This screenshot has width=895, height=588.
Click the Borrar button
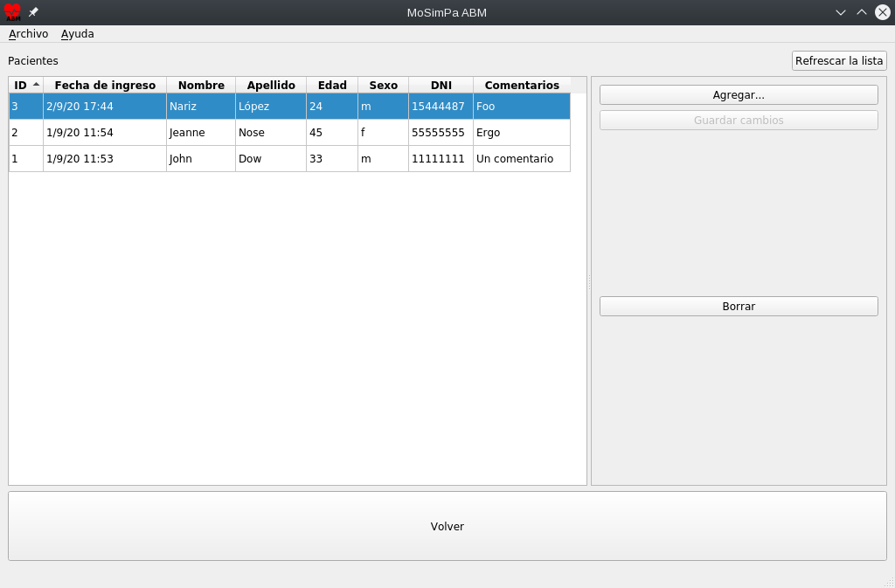click(739, 307)
